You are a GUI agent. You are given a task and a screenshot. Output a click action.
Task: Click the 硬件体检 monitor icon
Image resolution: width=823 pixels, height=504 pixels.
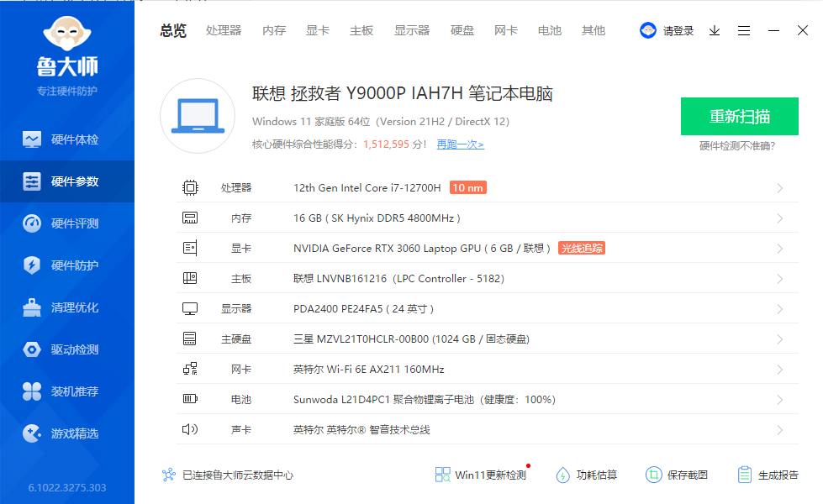point(32,139)
